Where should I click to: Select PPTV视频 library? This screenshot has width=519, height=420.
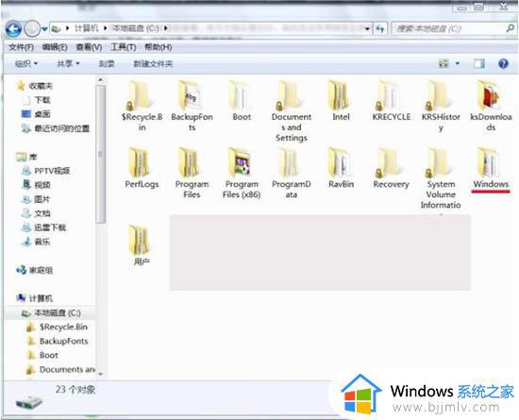pos(52,171)
